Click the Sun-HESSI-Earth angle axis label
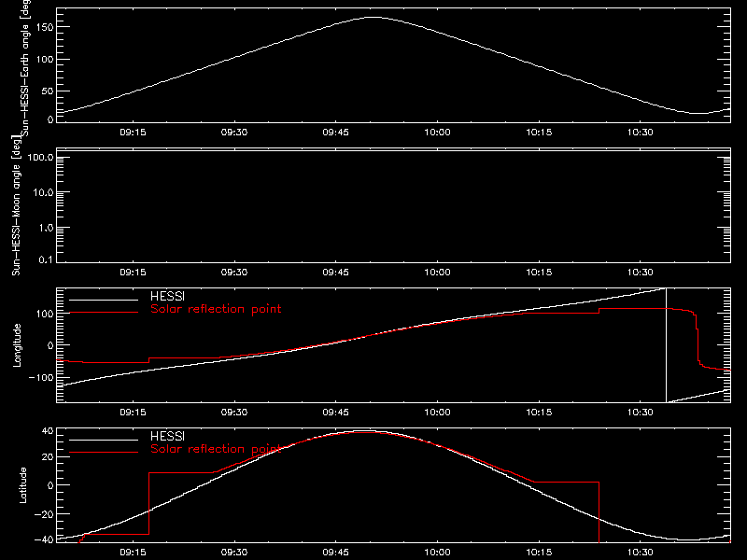747x560 pixels. (25, 67)
